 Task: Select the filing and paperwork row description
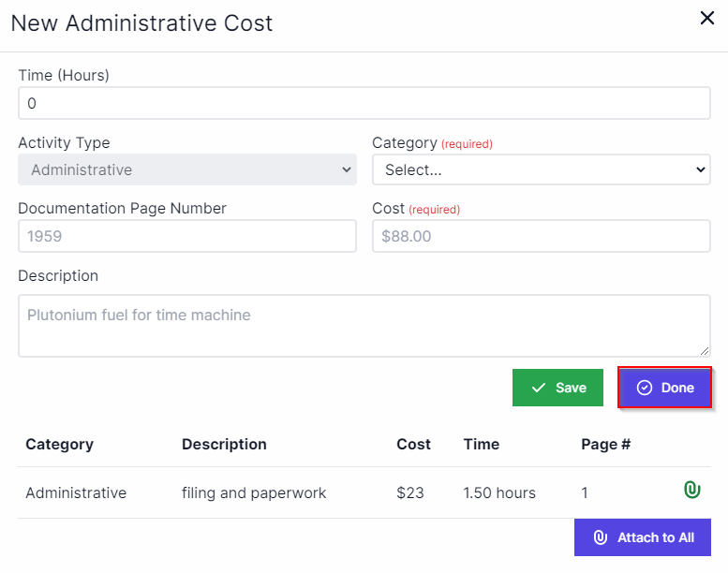pos(254,492)
